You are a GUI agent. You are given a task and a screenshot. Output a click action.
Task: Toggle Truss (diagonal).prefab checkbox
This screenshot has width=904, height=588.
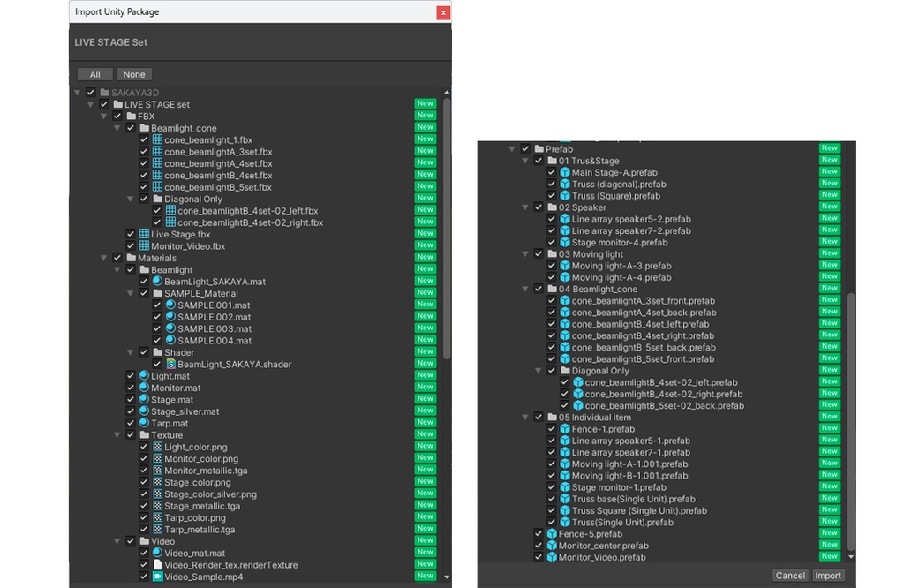[x=551, y=184]
